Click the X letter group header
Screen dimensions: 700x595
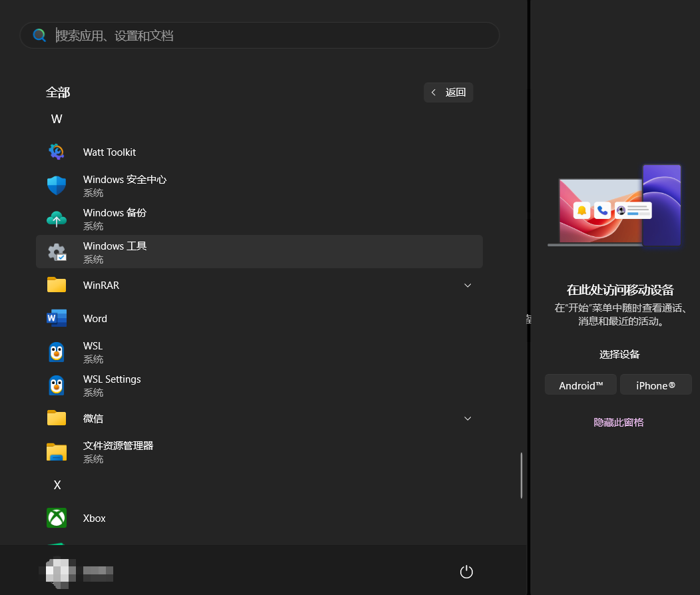(57, 485)
